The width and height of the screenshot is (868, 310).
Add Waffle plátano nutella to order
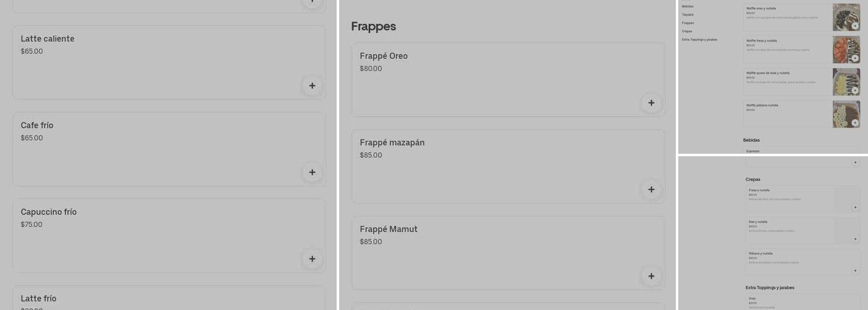(855, 123)
